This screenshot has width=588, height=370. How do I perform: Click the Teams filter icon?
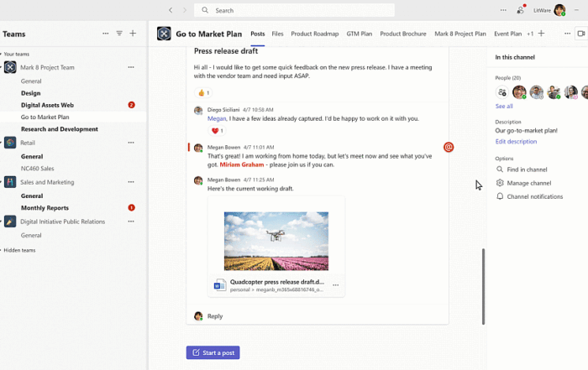tap(119, 34)
